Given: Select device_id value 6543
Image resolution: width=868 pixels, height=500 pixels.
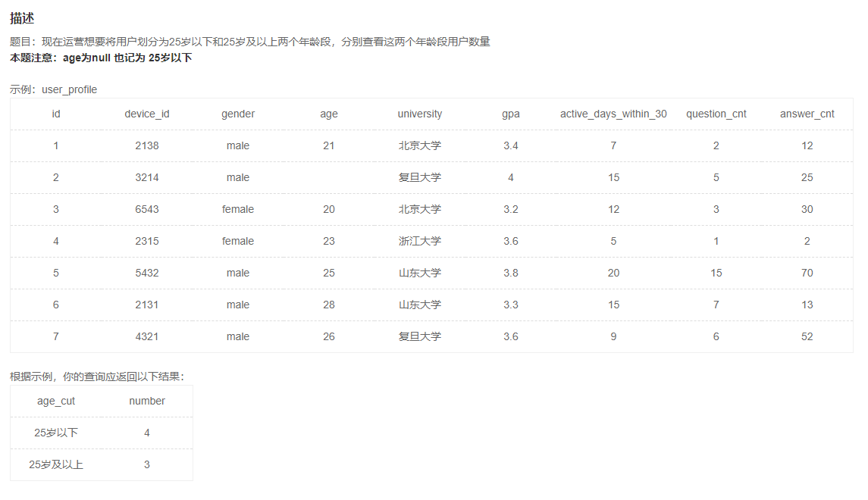Looking at the screenshot, I should point(147,209).
